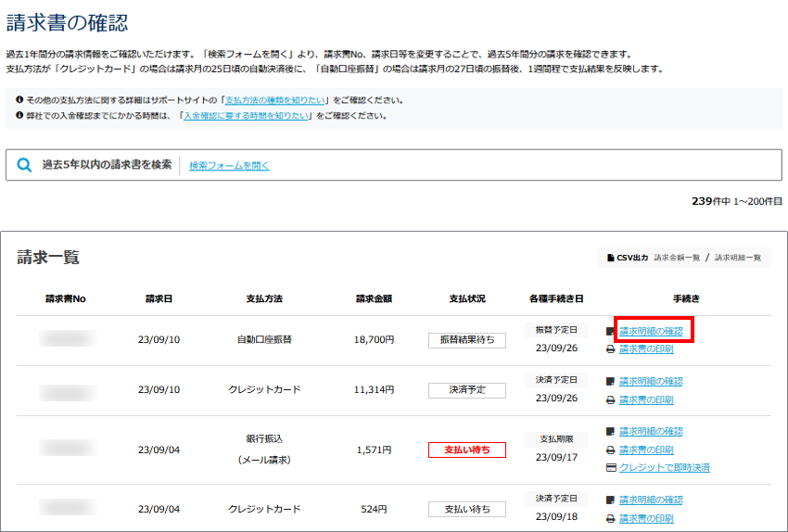Click the printer icon in the 11,314円 row
Viewport: 788px width, 532px height.
pyautogui.click(x=610, y=400)
